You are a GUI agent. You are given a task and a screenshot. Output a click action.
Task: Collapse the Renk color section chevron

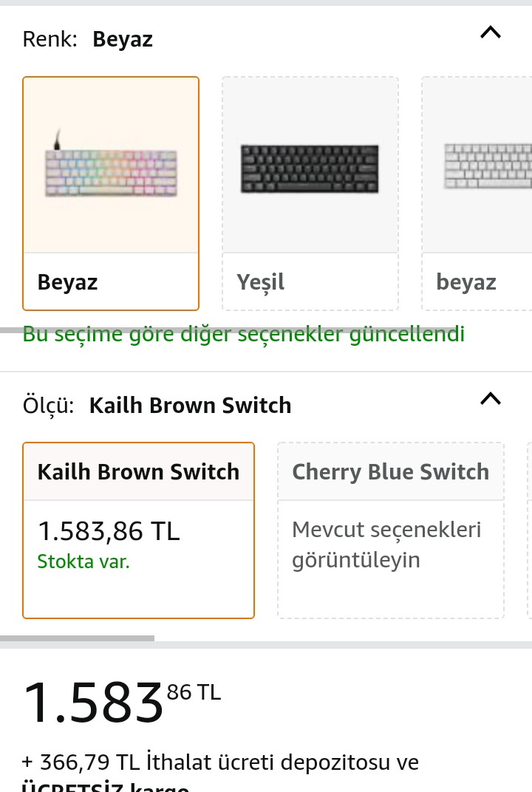click(490, 33)
